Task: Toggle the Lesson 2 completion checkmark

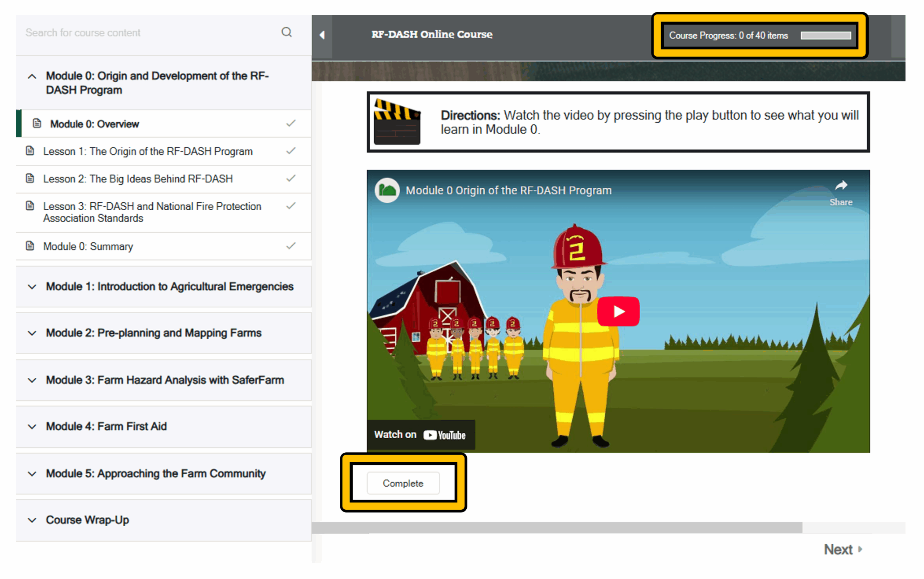Action: [x=291, y=179]
